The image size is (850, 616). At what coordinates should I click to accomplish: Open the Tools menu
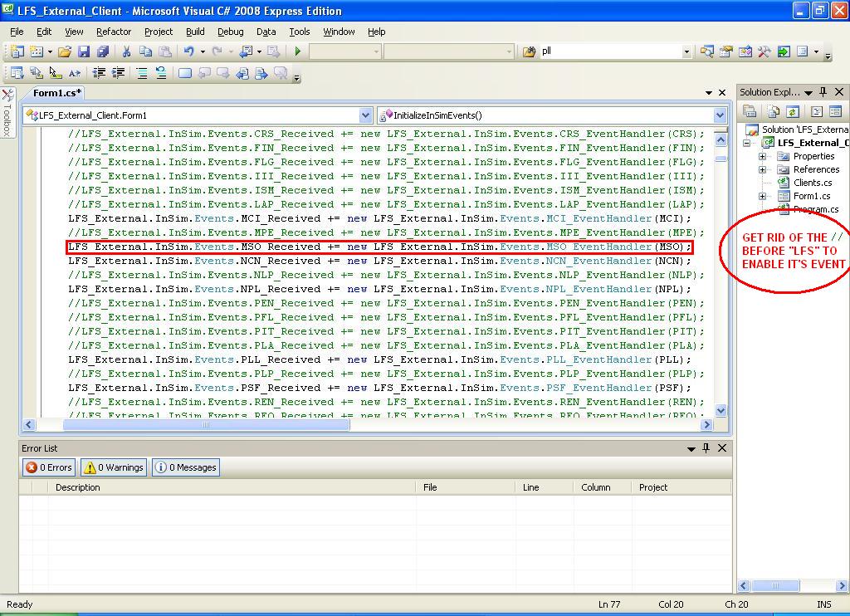click(299, 32)
